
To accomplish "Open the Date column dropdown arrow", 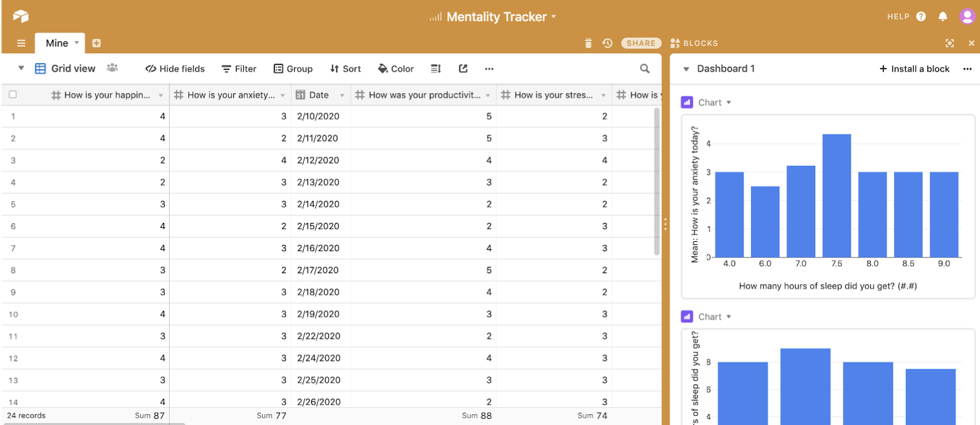I will point(342,96).
